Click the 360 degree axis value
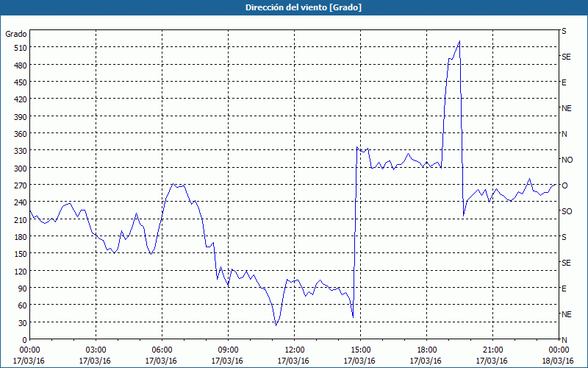The height and width of the screenshot is (368, 588). point(20,134)
